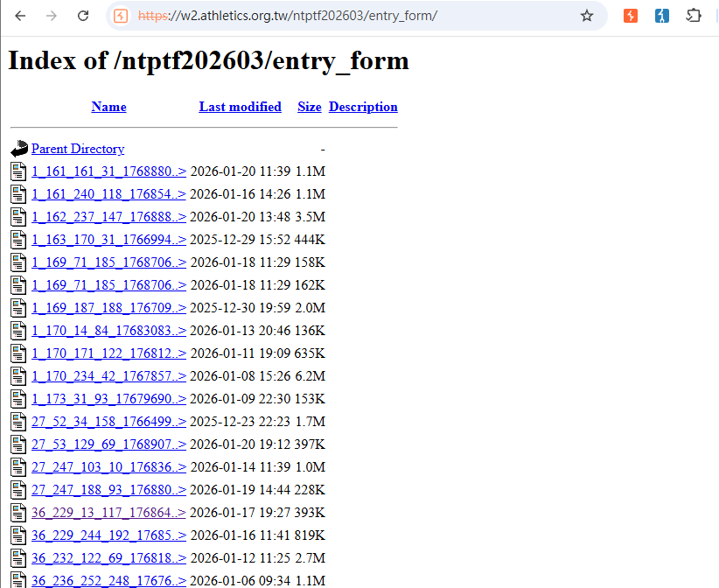The image size is (719, 588).
Task: Click the date 2026-01-17 19:27
Action: (240, 513)
